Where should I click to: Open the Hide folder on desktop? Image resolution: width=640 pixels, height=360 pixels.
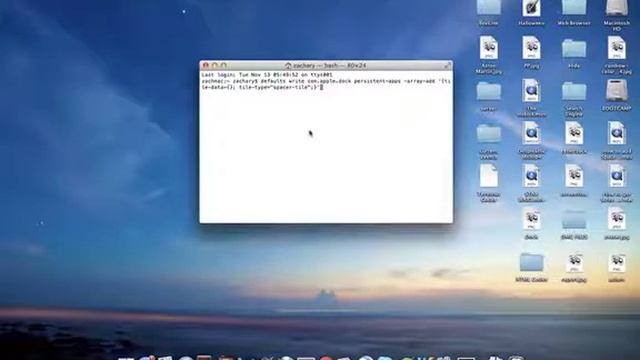574,49
